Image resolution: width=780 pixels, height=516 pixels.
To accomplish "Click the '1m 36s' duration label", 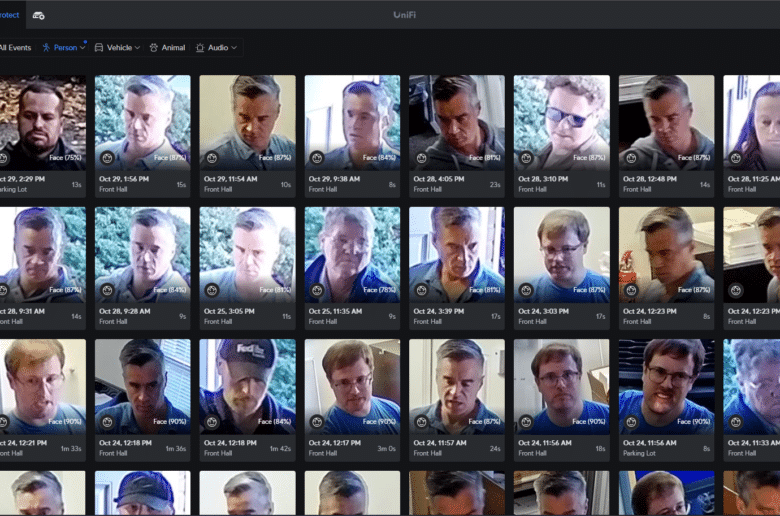I will click(x=176, y=449).
